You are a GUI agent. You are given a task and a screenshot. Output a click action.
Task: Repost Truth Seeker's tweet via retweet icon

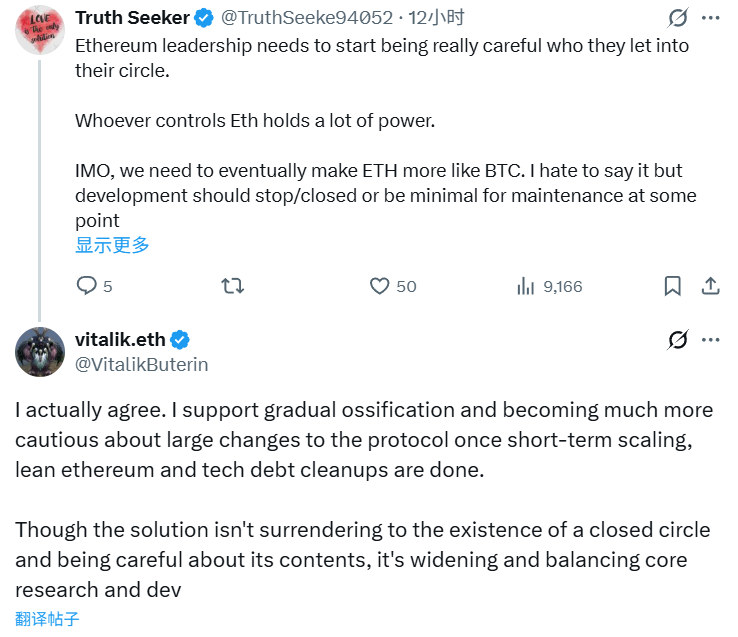(x=232, y=286)
